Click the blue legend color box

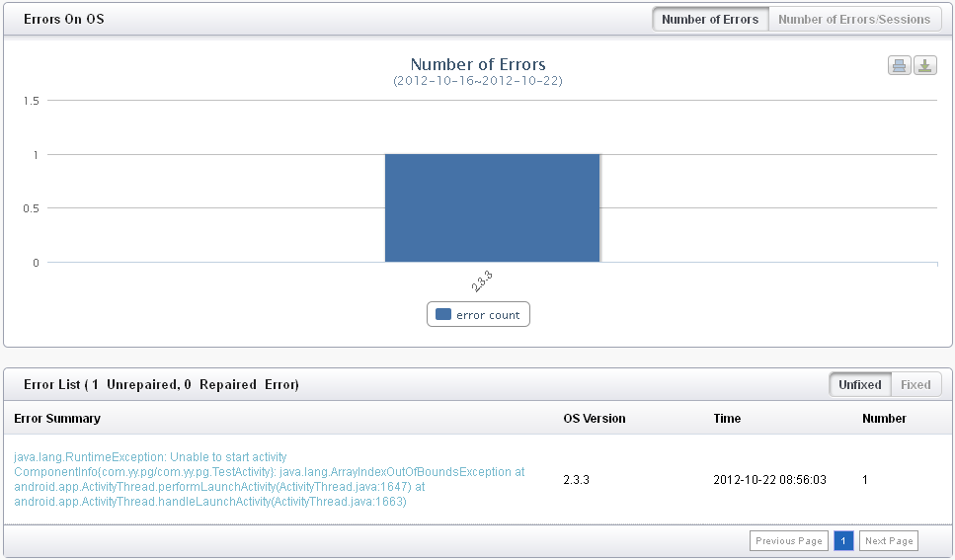[443, 314]
